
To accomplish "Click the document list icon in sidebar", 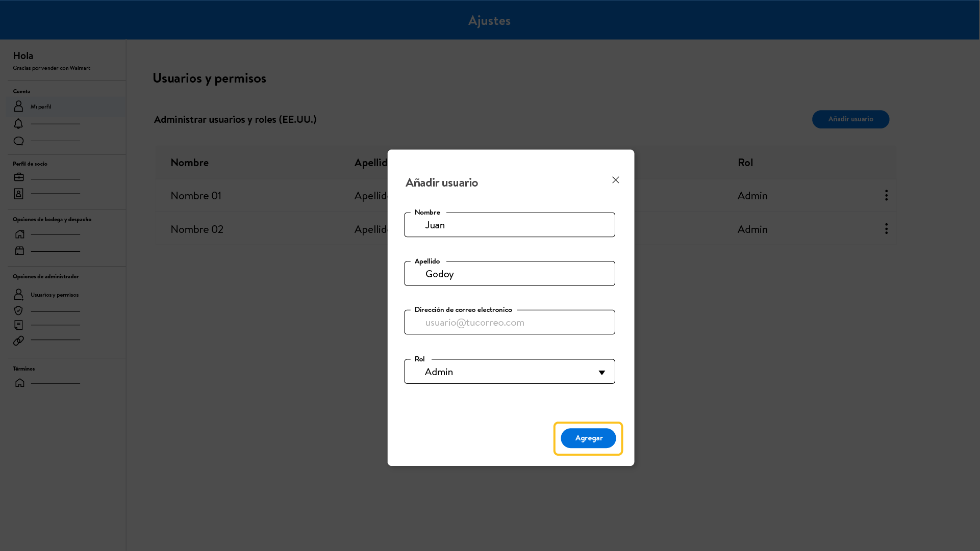I will (18, 325).
